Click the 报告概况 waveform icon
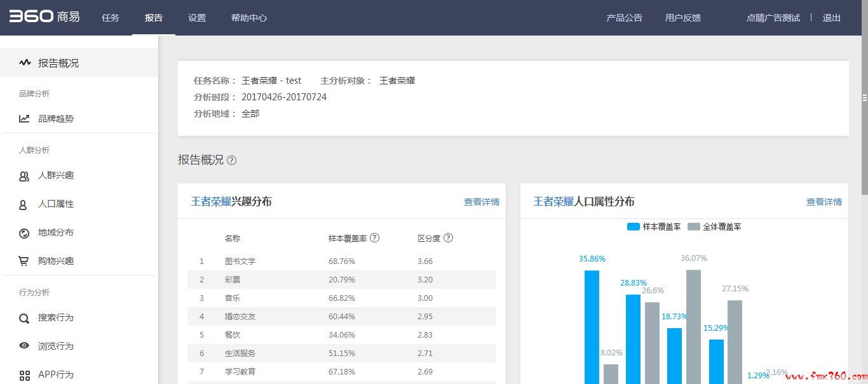 point(25,63)
